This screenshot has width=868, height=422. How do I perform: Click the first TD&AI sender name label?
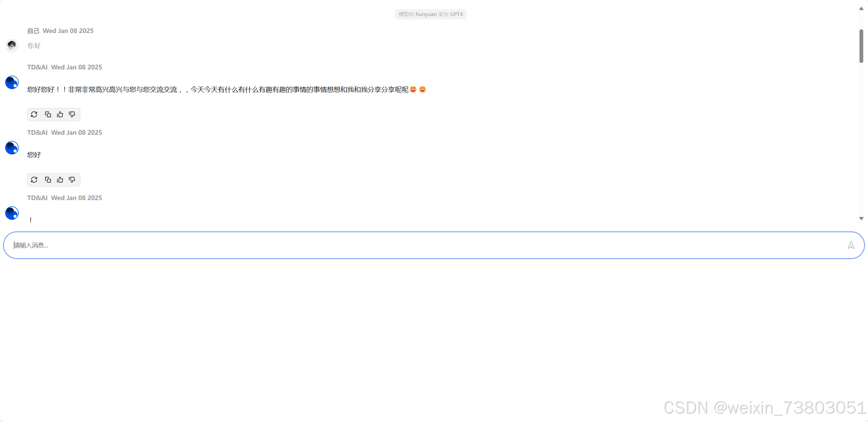click(x=37, y=67)
